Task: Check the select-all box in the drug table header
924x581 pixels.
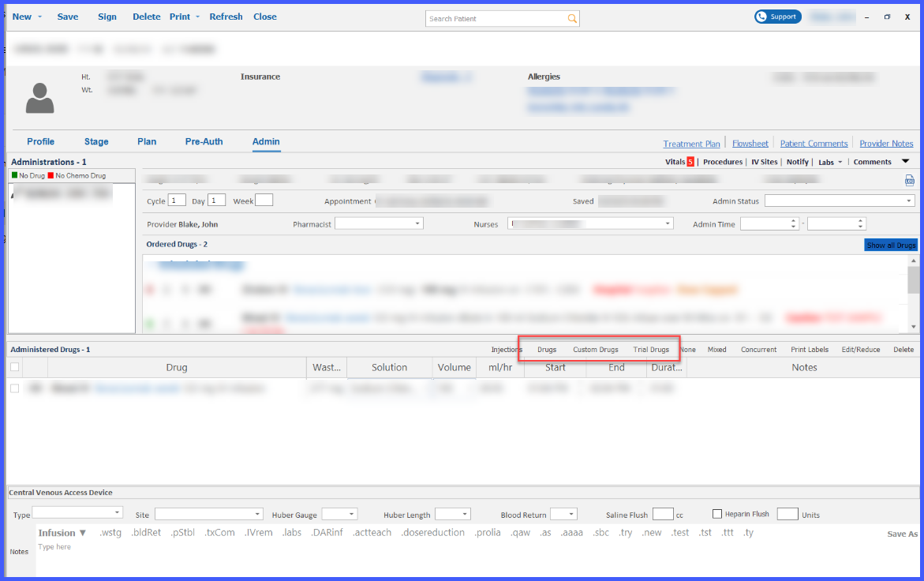Action: click(x=15, y=367)
